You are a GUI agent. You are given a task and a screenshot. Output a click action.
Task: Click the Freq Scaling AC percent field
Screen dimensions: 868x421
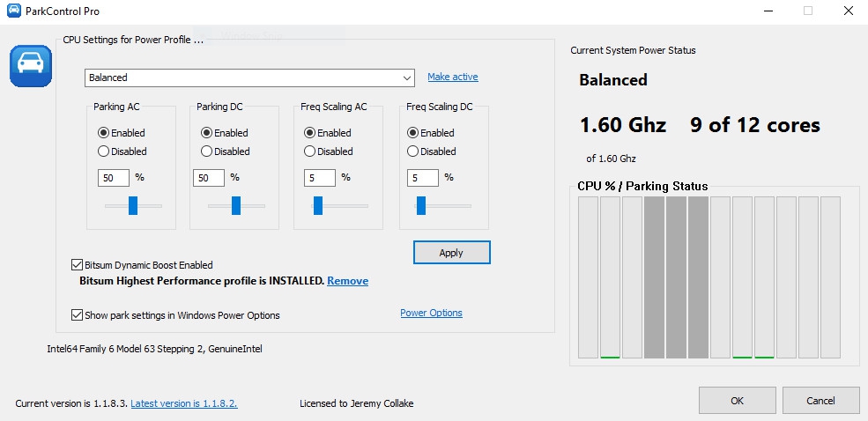[319, 178]
